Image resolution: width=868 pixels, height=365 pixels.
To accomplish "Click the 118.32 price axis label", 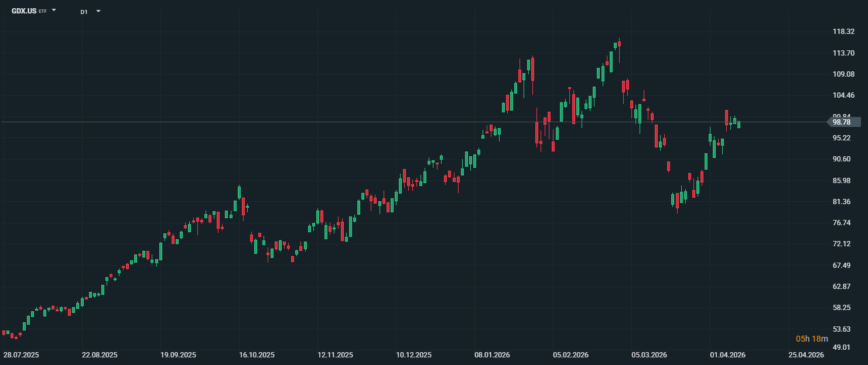I will click(x=843, y=32).
